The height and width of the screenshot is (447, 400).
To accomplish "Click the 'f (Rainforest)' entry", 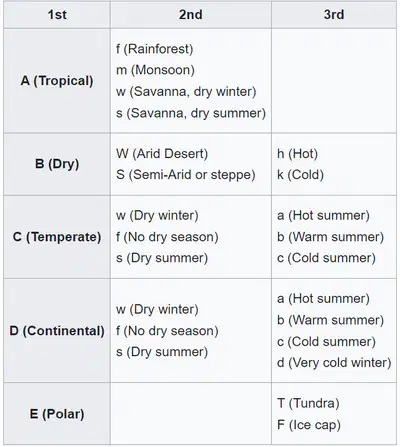I will click(155, 49).
